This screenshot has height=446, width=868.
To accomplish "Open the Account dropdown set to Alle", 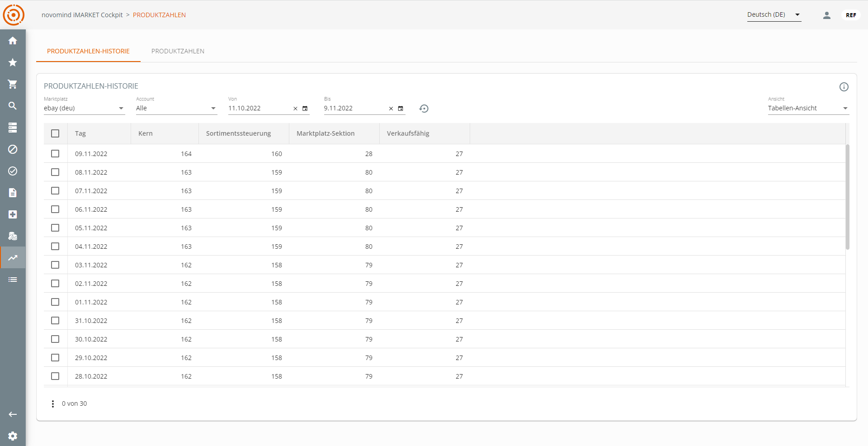I will tap(176, 109).
